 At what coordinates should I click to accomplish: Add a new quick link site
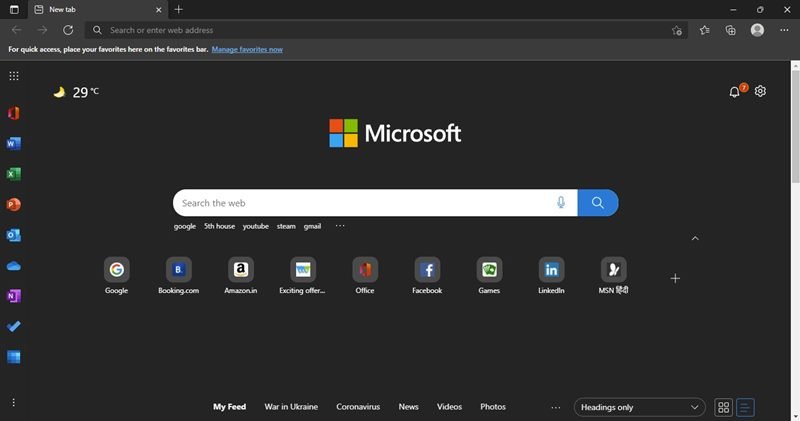point(675,279)
